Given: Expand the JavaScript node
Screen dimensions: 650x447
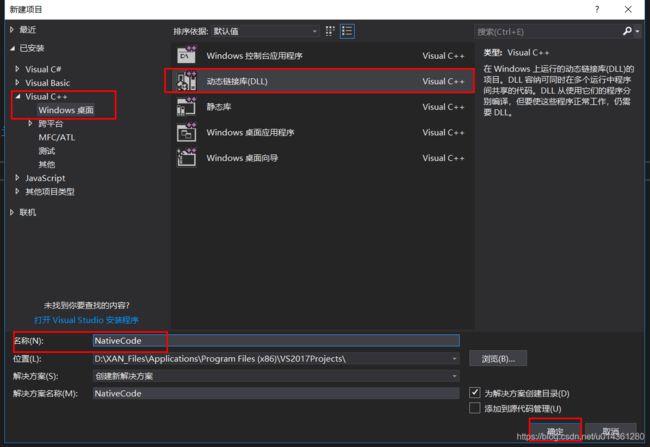Looking at the screenshot, I should [x=17, y=177].
